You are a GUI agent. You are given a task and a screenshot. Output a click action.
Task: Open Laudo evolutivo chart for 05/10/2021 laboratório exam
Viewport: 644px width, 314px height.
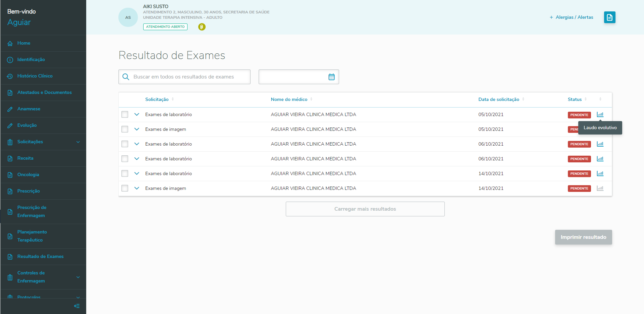tap(600, 114)
